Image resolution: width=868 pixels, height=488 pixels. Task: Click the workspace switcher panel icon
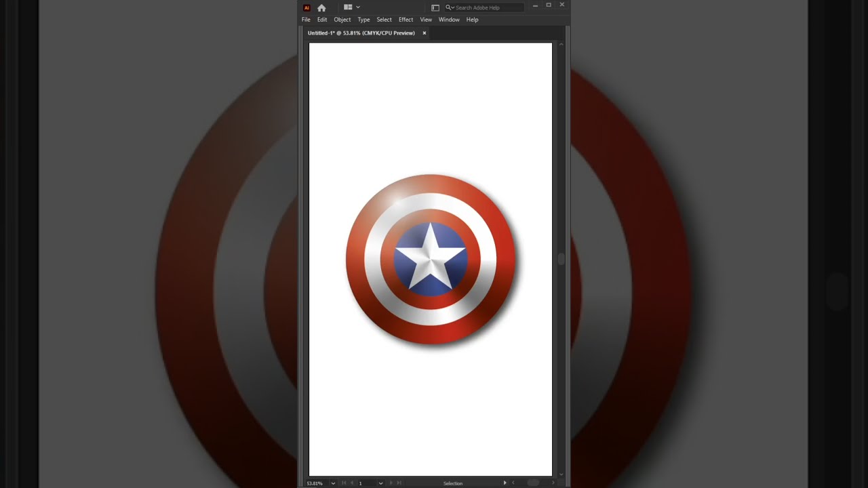click(x=435, y=7)
